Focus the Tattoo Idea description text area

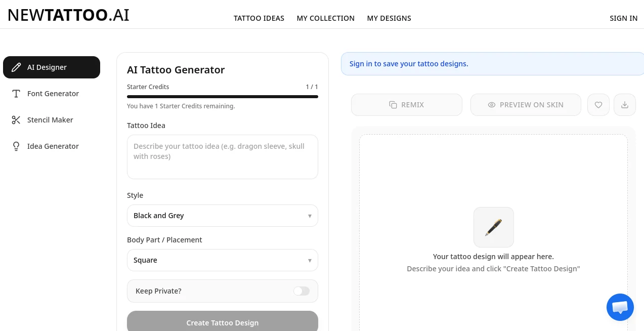pyautogui.click(x=223, y=157)
